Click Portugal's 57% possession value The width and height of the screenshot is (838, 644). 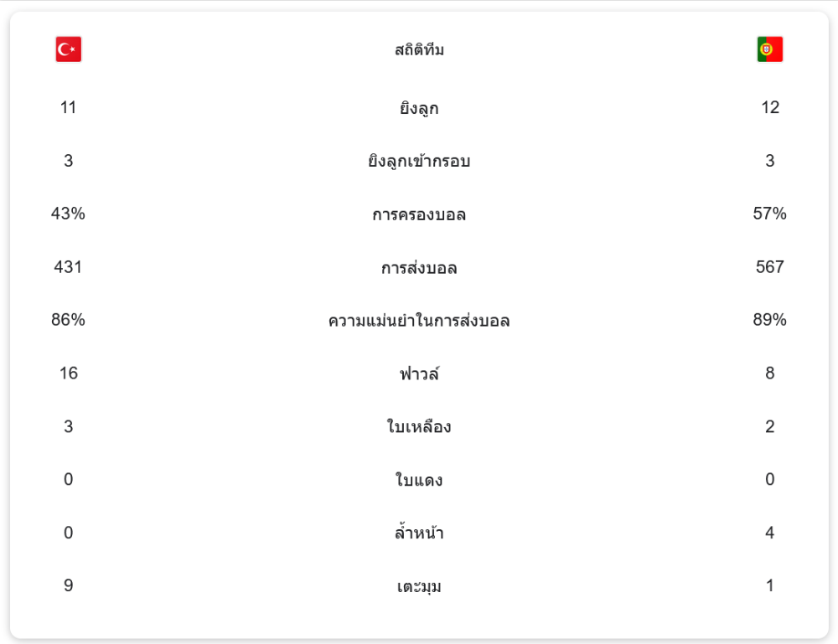pyautogui.click(x=769, y=214)
